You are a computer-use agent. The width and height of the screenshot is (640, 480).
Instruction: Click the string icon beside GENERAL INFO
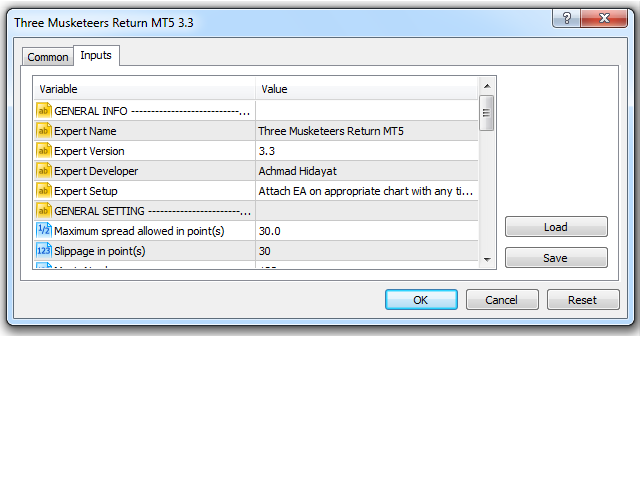(44, 111)
